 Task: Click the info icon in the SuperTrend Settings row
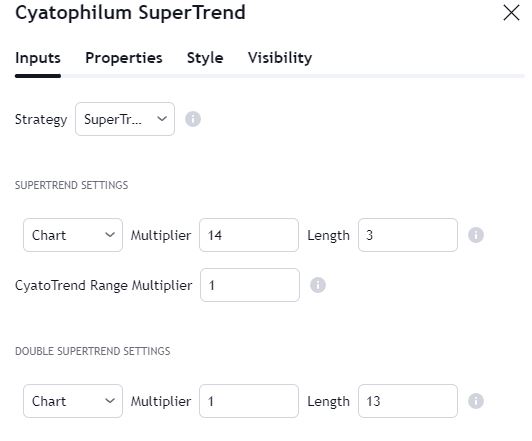(x=476, y=235)
